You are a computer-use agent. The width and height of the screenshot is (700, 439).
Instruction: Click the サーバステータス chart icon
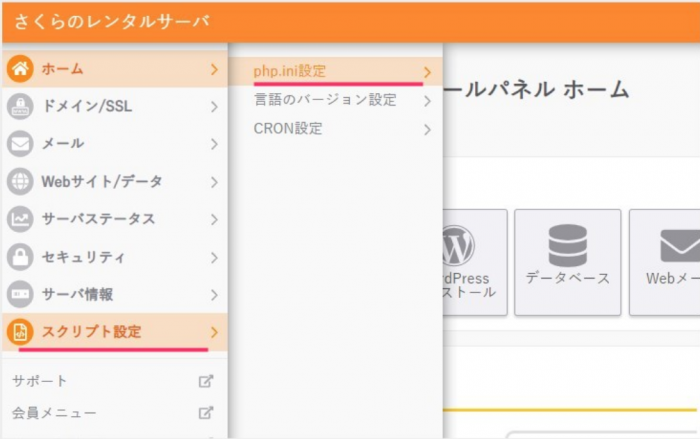(20, 219)
